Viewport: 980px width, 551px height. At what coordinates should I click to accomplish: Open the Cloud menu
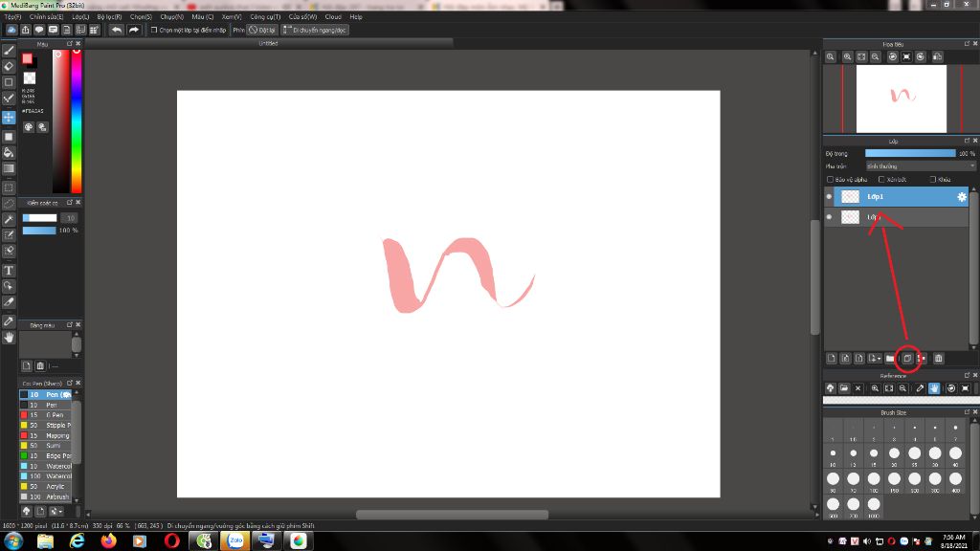click(x=333, y=17)
